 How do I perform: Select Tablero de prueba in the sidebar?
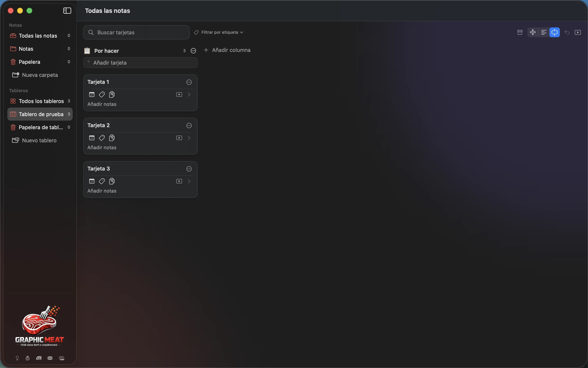point(40,114)
